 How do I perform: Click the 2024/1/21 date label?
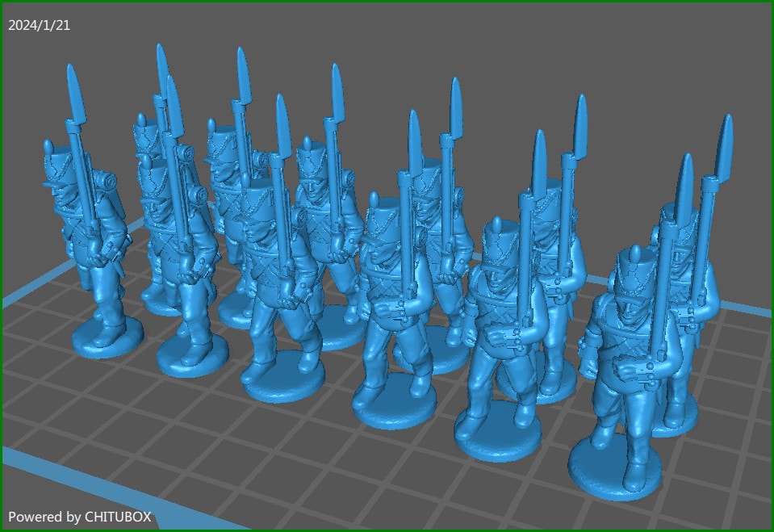coord(39,25)
